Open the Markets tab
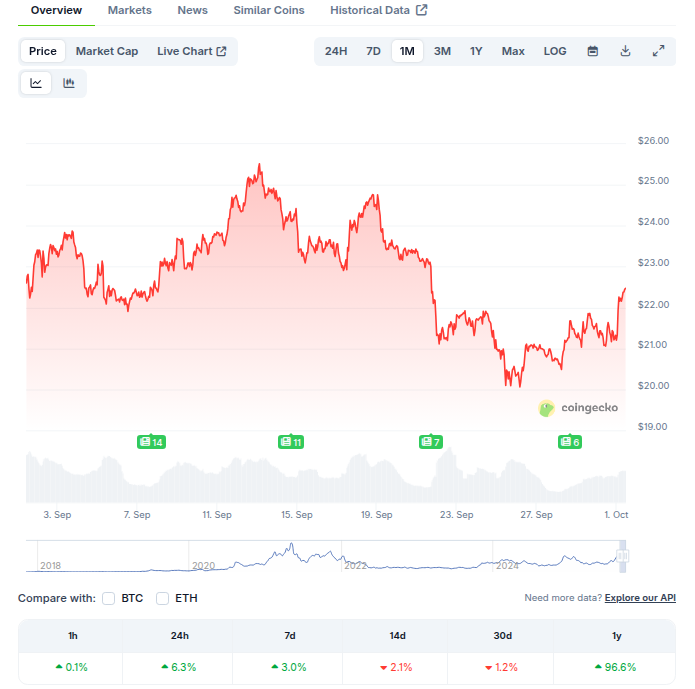The width and height of the screenshot is (695, 689). (x=130, y=10)
